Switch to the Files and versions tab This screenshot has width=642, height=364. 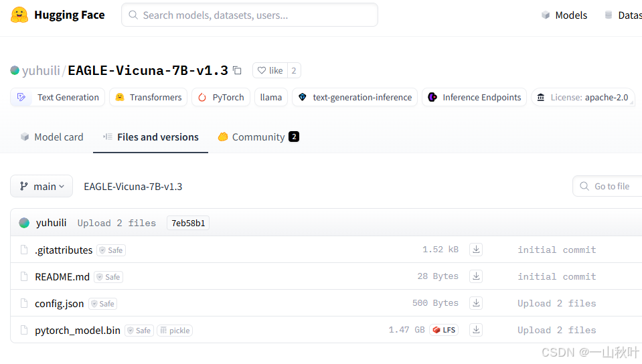point(151,137)
